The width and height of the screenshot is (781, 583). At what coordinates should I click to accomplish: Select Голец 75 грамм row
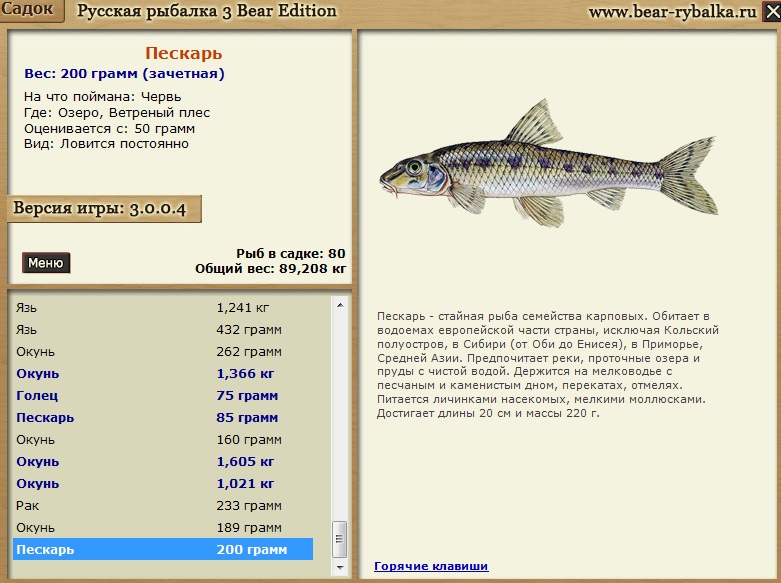click(163, 396)
